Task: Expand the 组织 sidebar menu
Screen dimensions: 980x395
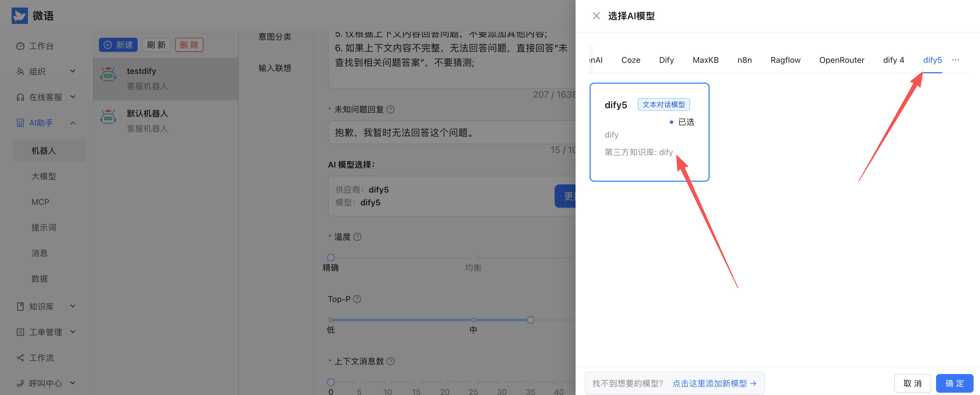Action: (46, 72)
